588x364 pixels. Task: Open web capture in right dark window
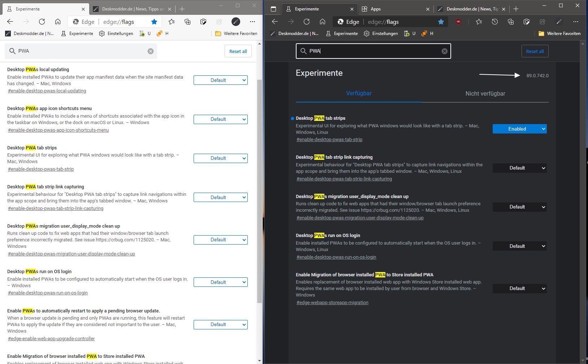tap(527, 22)
